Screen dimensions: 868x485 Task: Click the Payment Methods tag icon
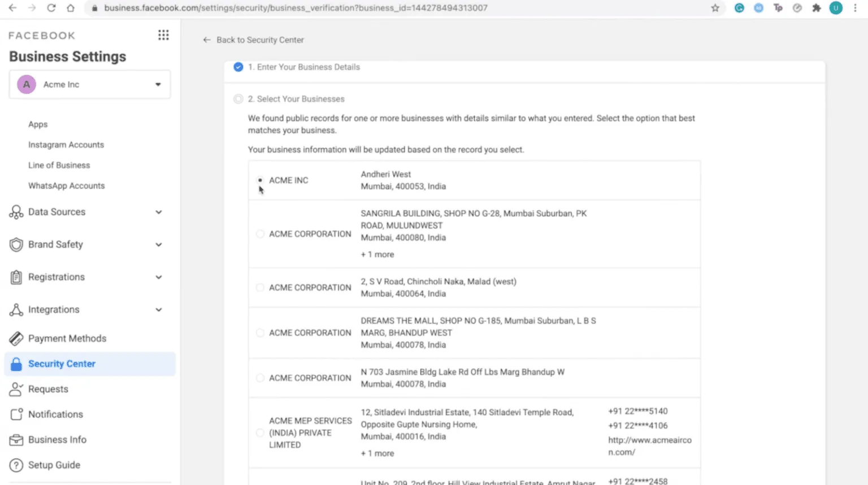[x=16, y=338]
